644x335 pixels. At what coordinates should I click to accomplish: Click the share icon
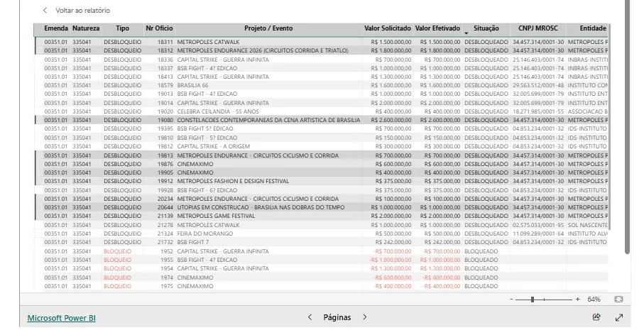click(596, 317)
